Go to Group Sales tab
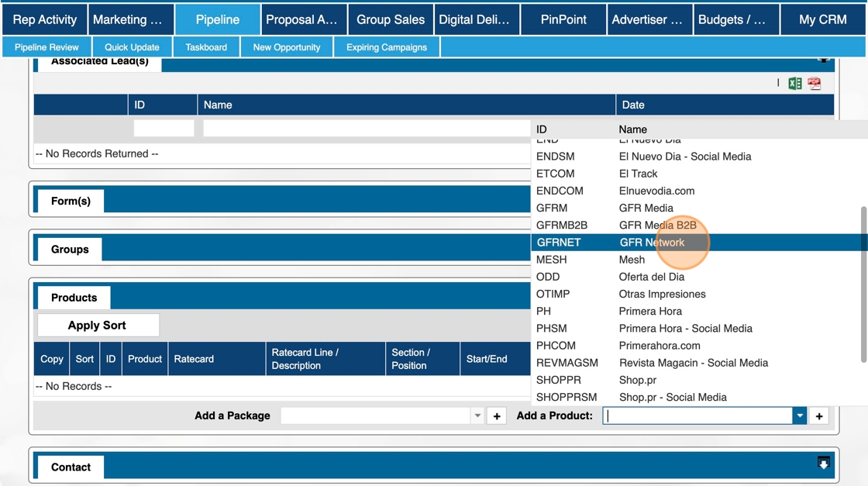The height and width of the screenshot is (486, 868). click(391, 19)
